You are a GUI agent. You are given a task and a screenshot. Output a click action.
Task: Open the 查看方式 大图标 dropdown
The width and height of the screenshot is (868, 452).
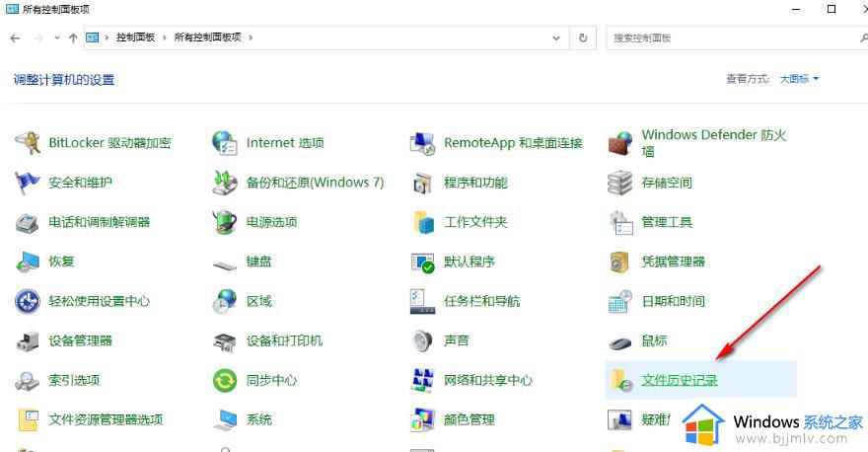[x=799, y=79]
